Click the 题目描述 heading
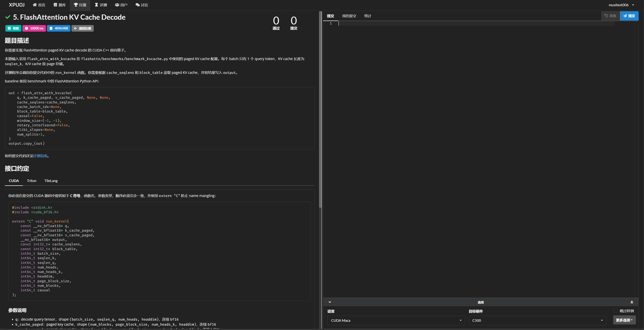 (17, 41)
